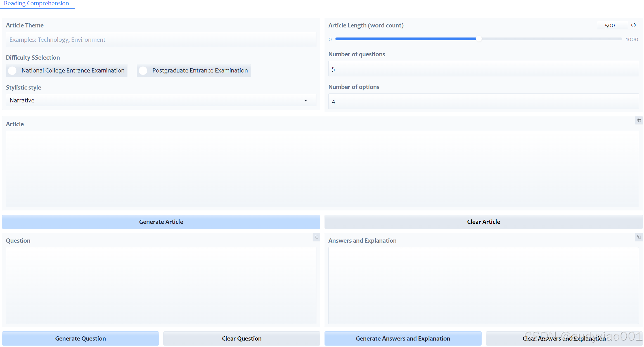Click the Article Length slider handle
644x347 pixels.
479,39
